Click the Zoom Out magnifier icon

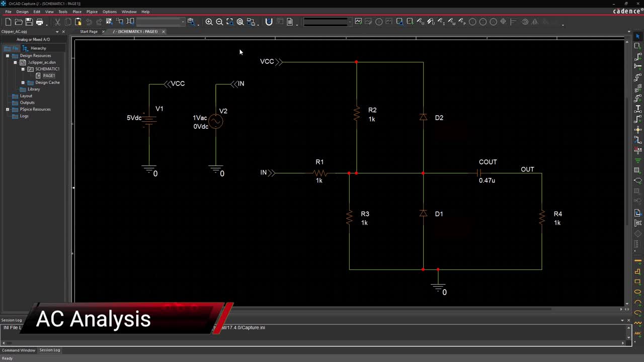tap(219, 22)
